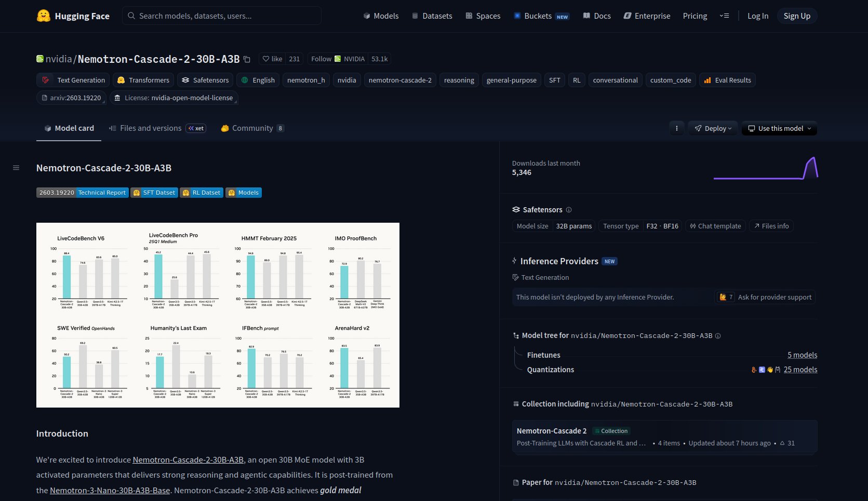Copy model name with the copy icon

[247, 59]
